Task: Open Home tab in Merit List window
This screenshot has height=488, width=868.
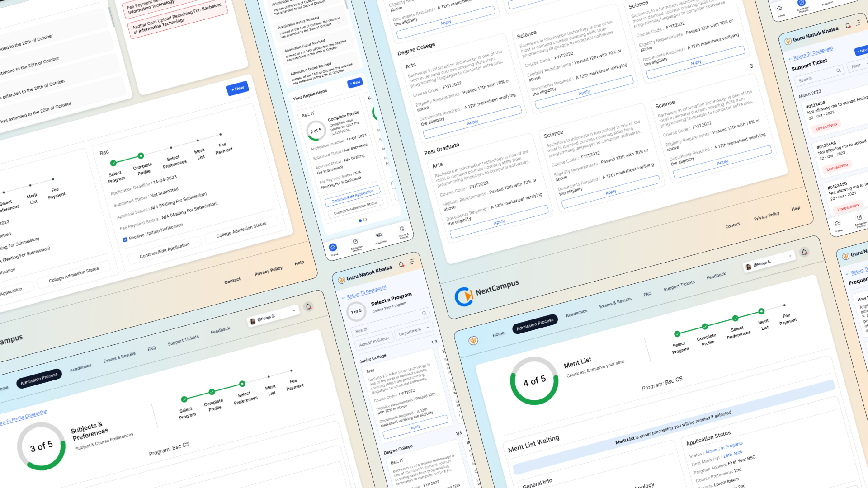Action: click(x=498, y=334)
